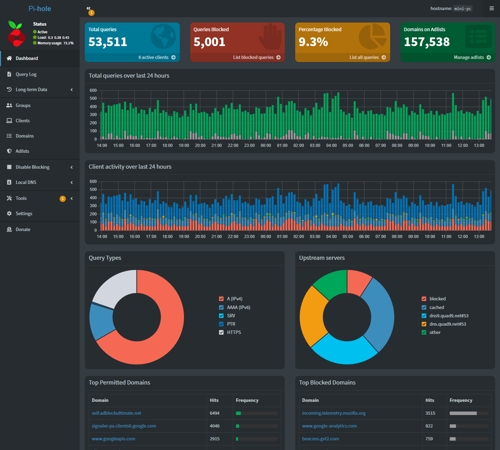500x450 pixels.
Task: Open Dashboard via its home icon
Action: click(x=9, y=58)
